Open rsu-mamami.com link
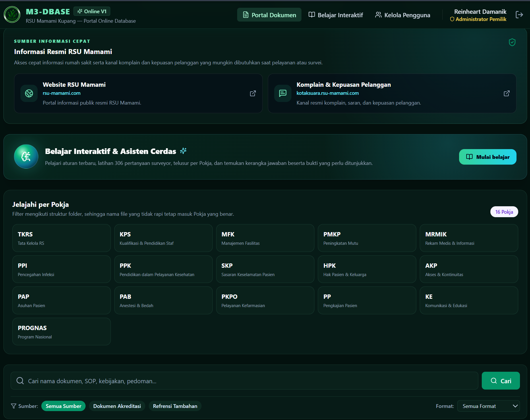Image resolution: width=530 pixels, height=420 pixels. [61, 93]
